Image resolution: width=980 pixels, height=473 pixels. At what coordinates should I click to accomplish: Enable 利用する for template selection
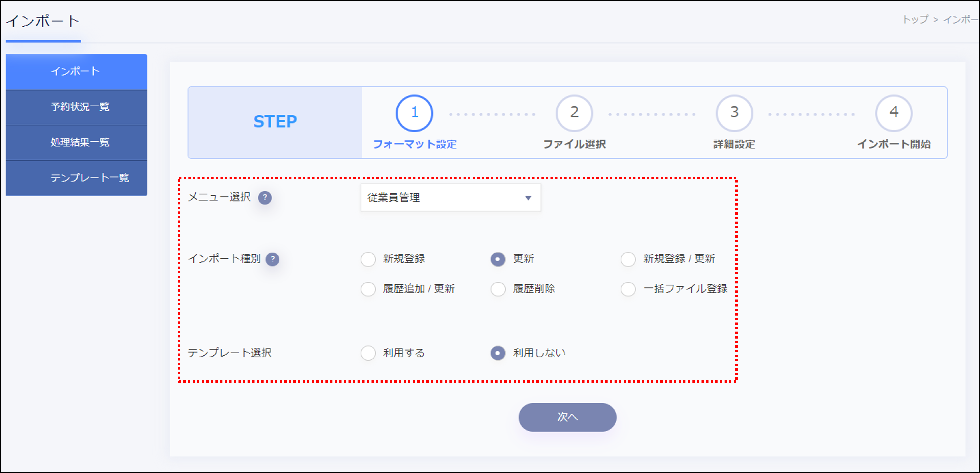[367, 353]
